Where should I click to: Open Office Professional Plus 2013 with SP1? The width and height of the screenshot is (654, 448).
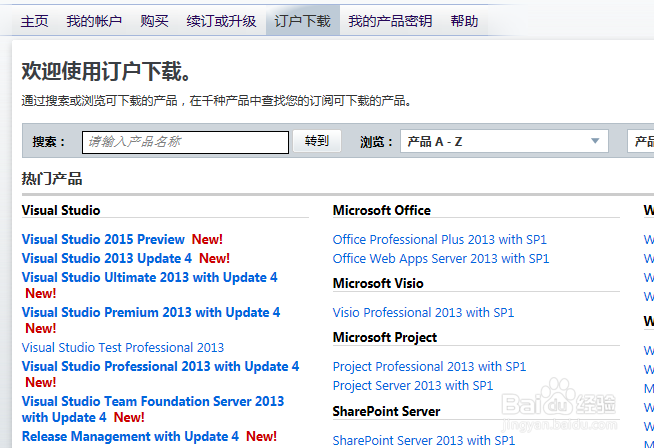click(440, 239)
